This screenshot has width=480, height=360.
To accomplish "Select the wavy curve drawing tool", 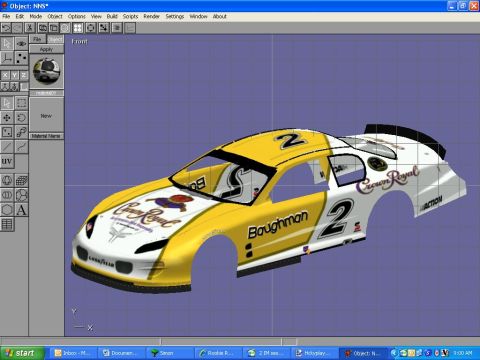I will click(x=21, y=147).
